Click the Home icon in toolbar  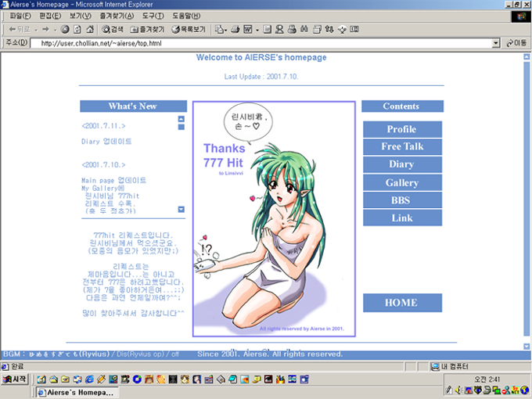tap(90, 30)
